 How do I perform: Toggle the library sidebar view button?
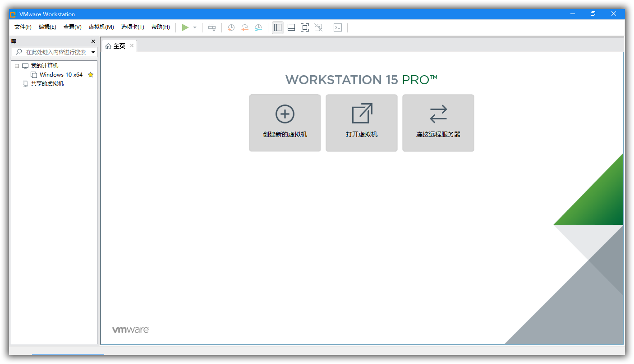[278, 27]
